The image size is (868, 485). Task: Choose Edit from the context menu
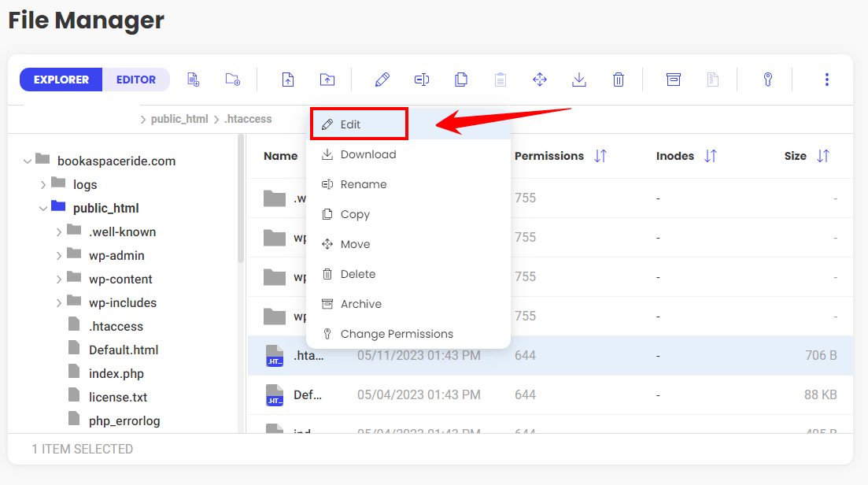[350, 124]
